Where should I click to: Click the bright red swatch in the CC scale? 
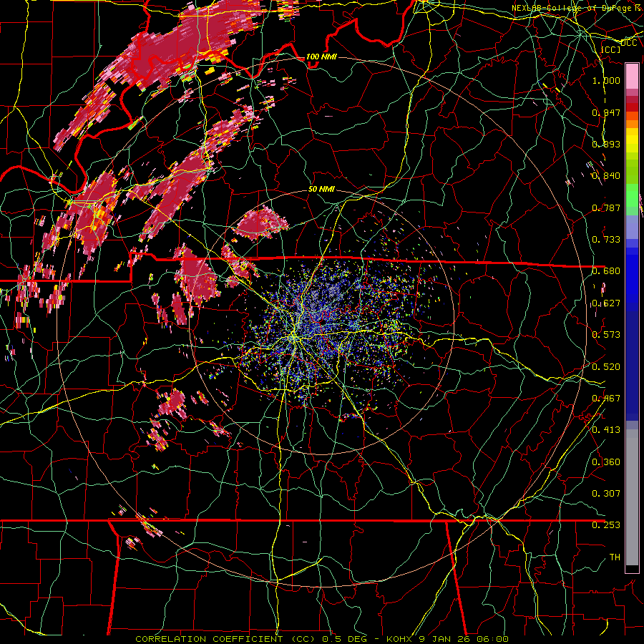click(x=632, y=107)
